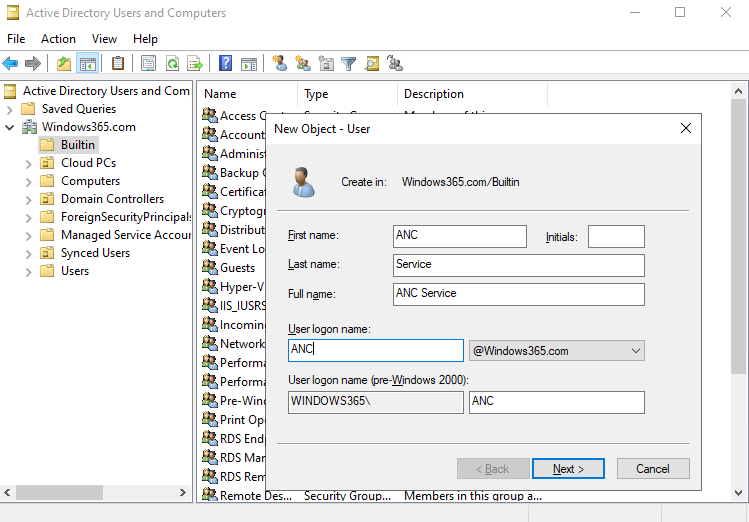Open the blue Help icon
Viewport: 749px width, 522px height.
coord(225,63)
